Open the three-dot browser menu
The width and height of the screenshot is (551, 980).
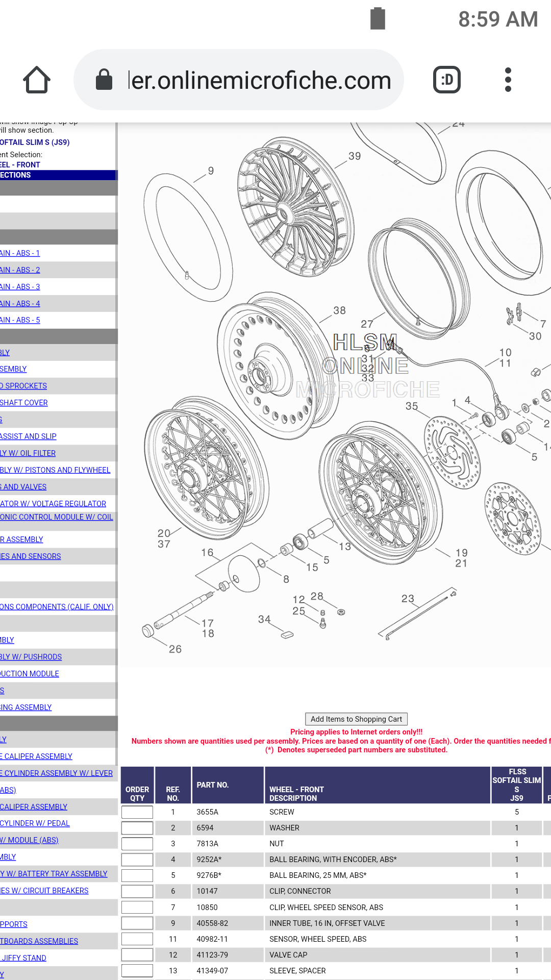point(508,80)
